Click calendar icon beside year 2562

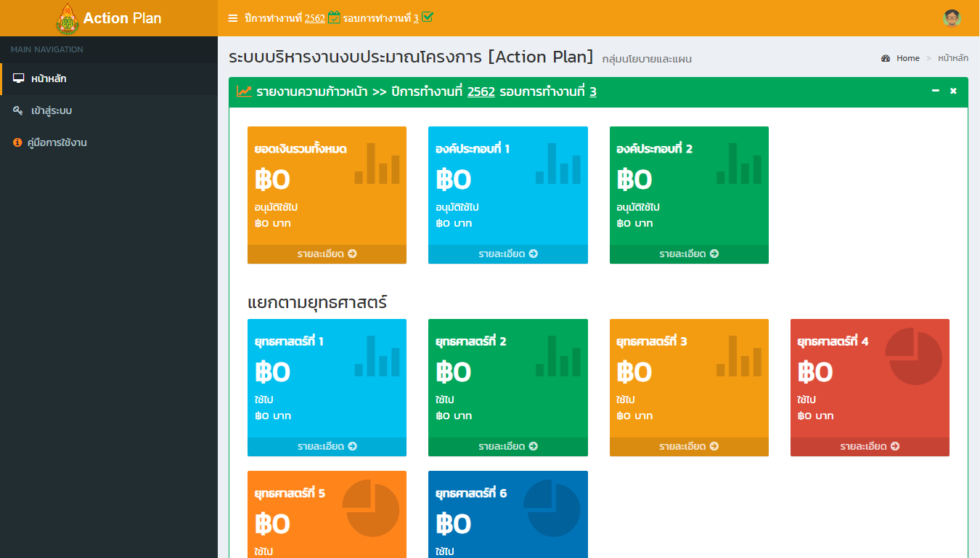pos(334,17)
